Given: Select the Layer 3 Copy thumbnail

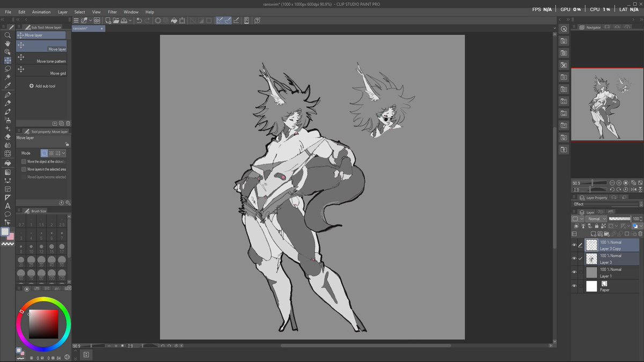Looking at the screenshot, I should [591, 245].
